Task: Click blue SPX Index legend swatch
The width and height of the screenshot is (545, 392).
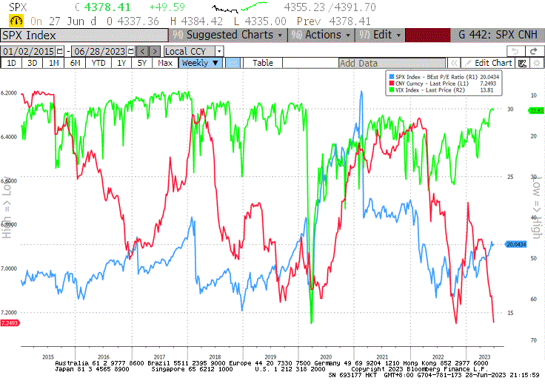Action: [392, 77]
